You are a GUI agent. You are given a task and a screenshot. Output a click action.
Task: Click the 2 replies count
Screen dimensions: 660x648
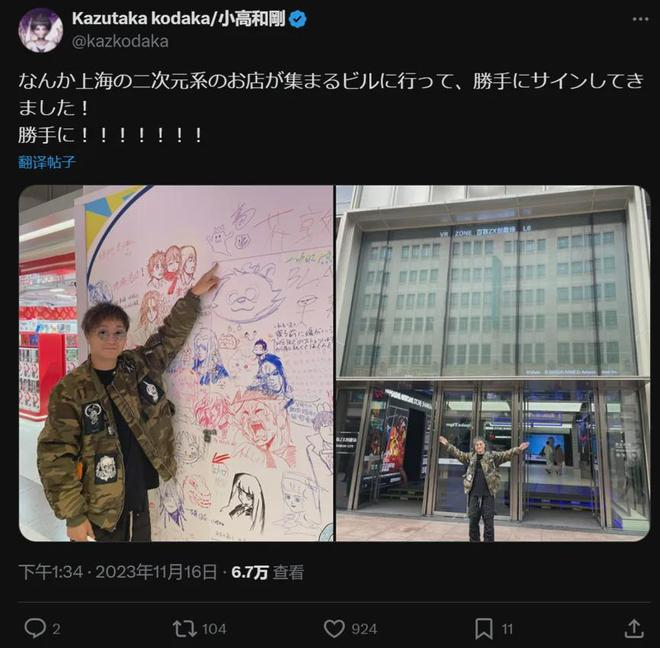[x=56, y=629]
